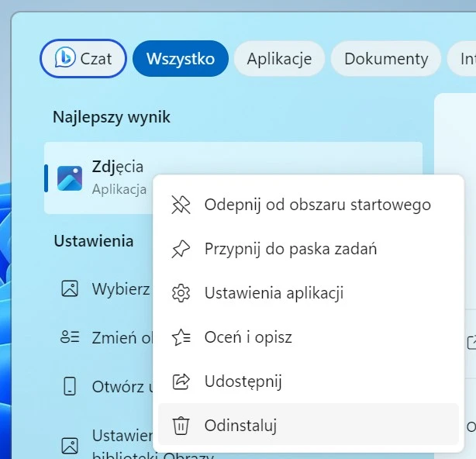Select Odepnij od obszaru startowego
Screen dimensions: 476x459
pos(317,205)
